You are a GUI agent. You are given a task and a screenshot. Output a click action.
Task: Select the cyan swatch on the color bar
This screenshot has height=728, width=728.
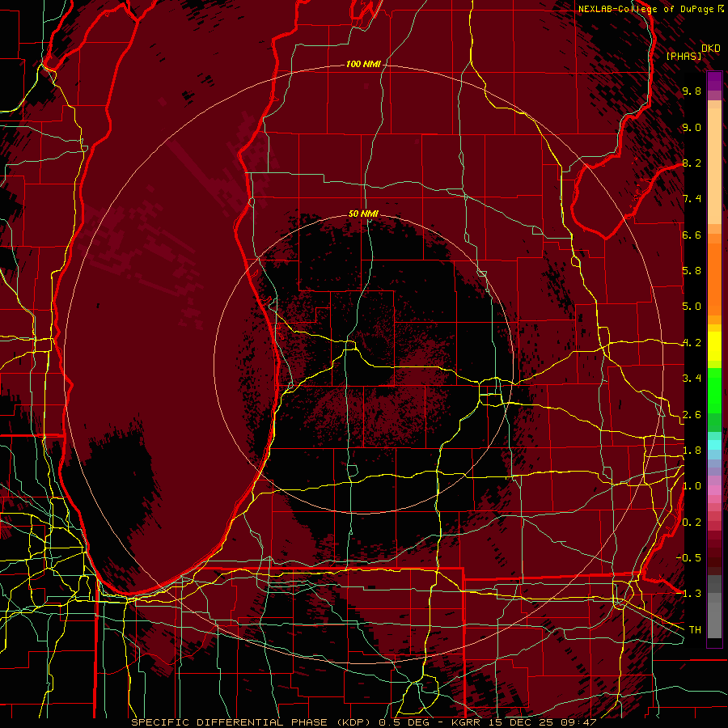714,445
